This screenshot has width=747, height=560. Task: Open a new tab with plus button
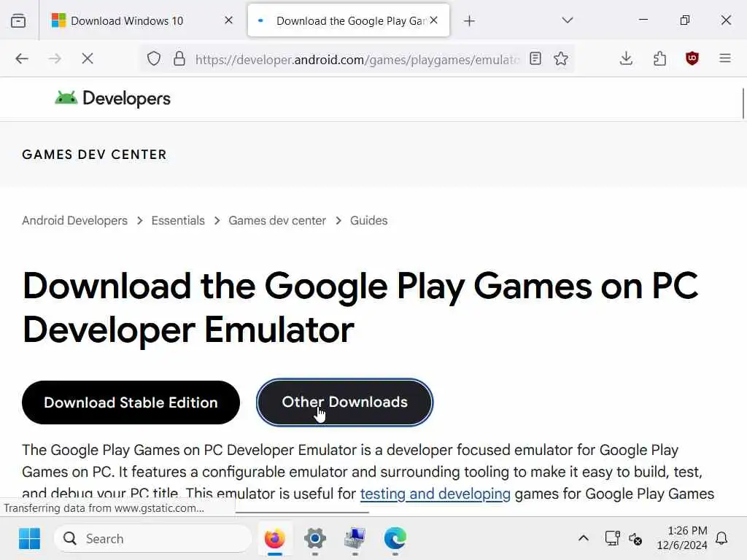pos(469,20)
